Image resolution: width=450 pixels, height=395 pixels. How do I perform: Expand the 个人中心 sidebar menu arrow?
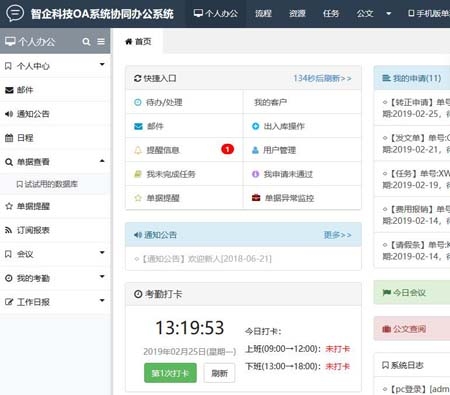pyautogui.click(x=102, y=64)
